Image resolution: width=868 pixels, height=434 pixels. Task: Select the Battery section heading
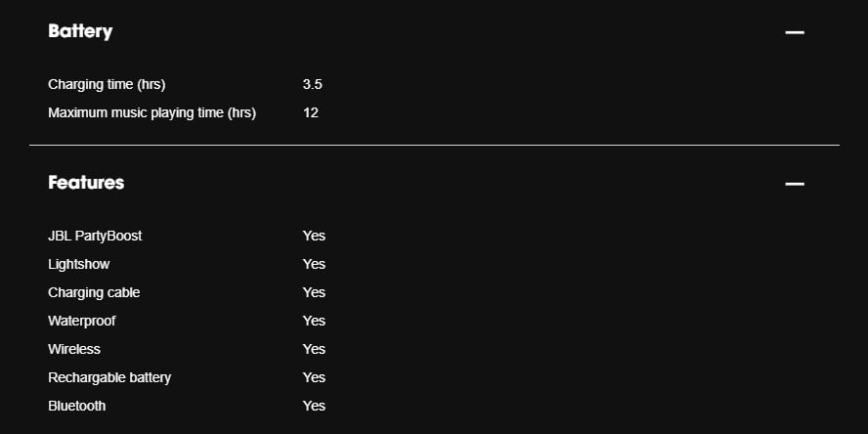(x=80, y=31)
